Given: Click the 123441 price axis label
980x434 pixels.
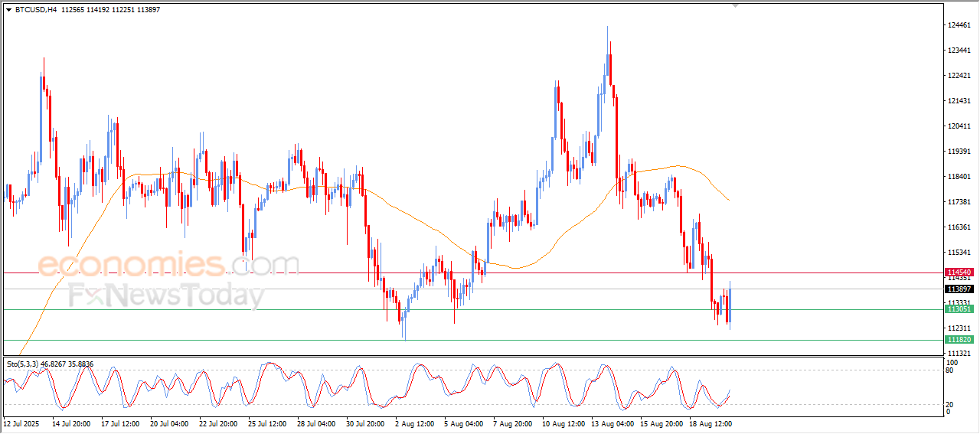Looking at the screenshot, I should pos(959,51).
